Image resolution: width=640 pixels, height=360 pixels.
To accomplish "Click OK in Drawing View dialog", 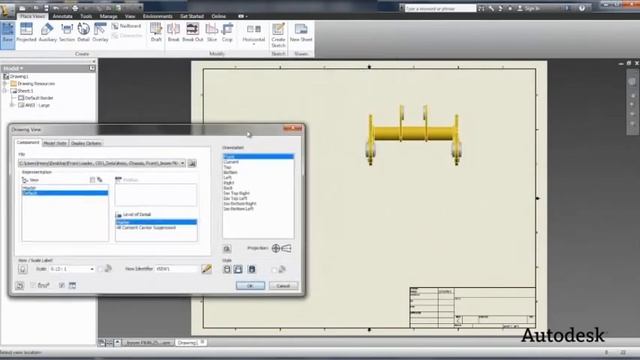I will (x=250, y=286).
